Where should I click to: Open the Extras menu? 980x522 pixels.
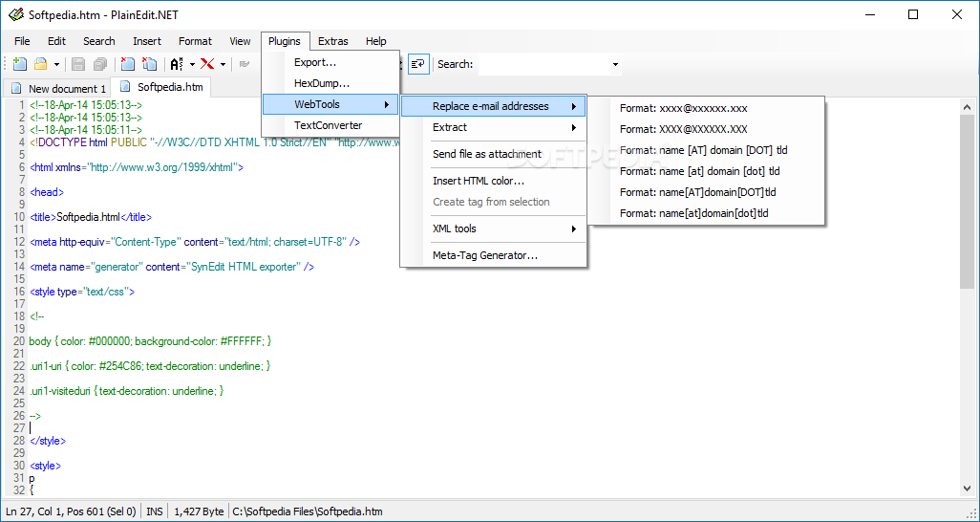coord(333,41)
